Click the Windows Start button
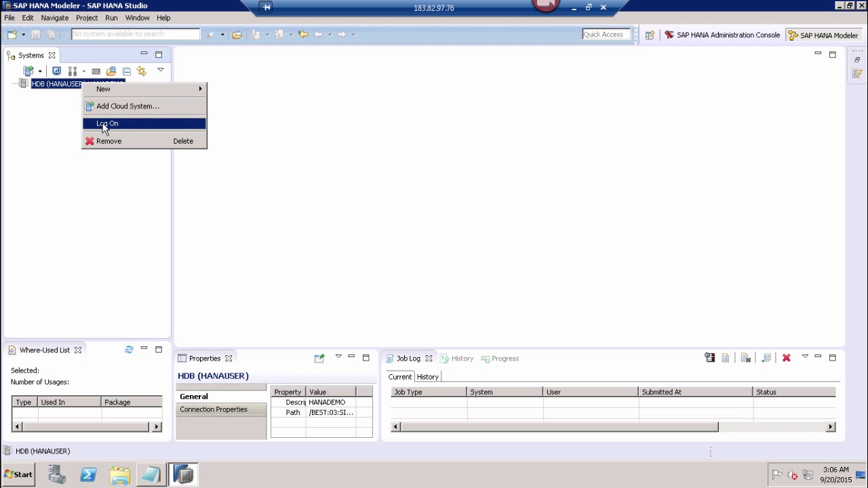Image resolution: width=868 pixels, height=488 pixels. click(18, 474)
